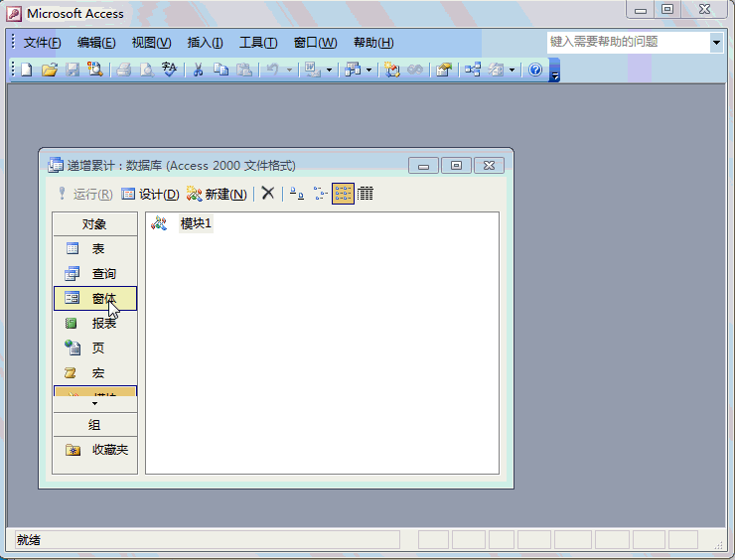This screenshot has height=560, width=735.
Task: Click the Code editor toolbar icon
Action: 392,70
